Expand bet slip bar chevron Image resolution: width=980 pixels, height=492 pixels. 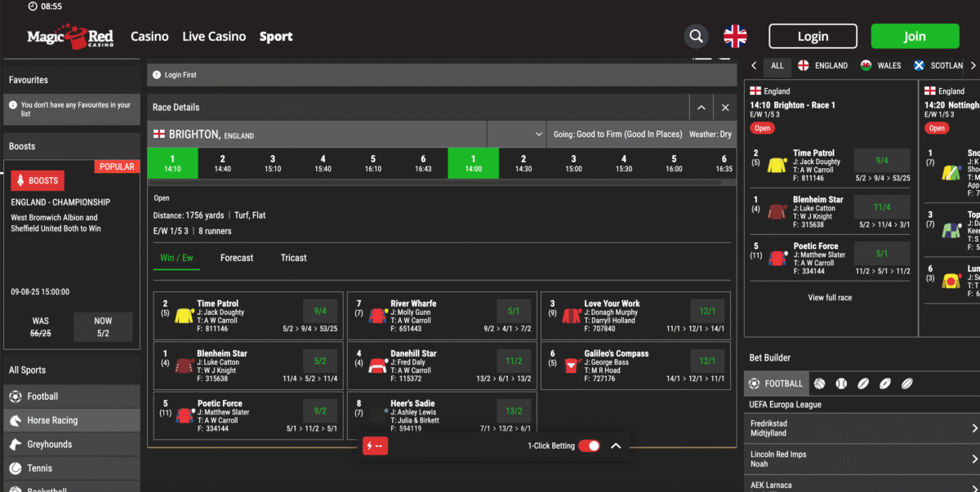click(616, 445)
